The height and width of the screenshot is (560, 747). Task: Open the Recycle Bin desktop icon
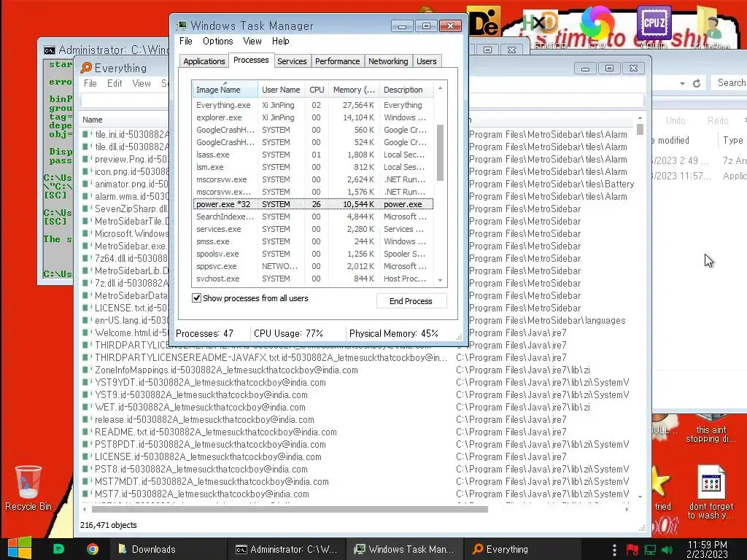[x=28, y=488]
